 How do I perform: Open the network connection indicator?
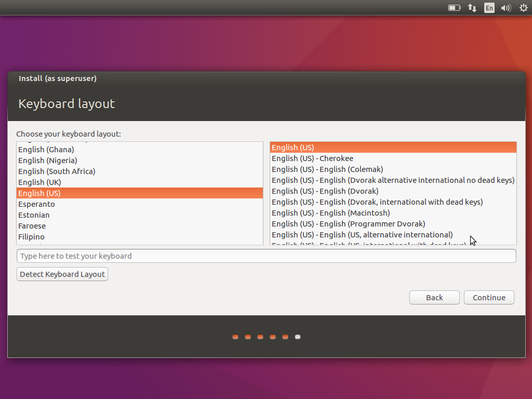point(472,7)
